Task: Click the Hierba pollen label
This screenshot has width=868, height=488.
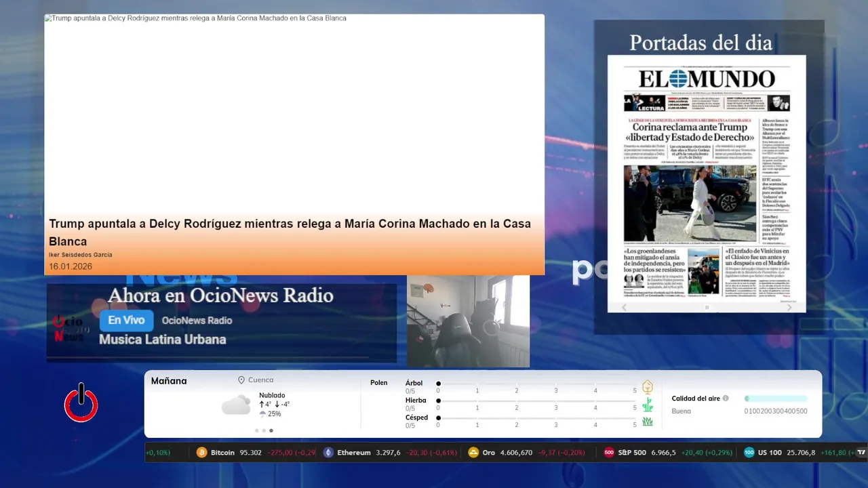Action: point(416,401)
